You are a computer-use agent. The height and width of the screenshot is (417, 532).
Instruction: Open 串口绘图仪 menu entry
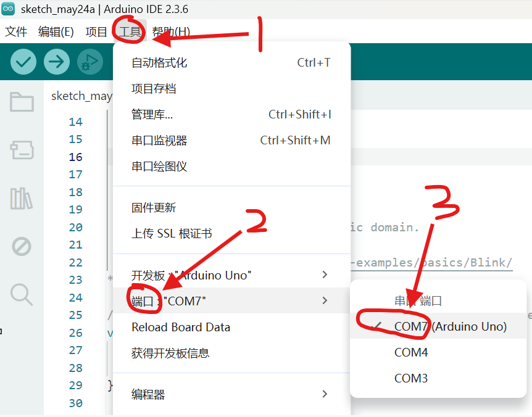(x=231, y=167)
